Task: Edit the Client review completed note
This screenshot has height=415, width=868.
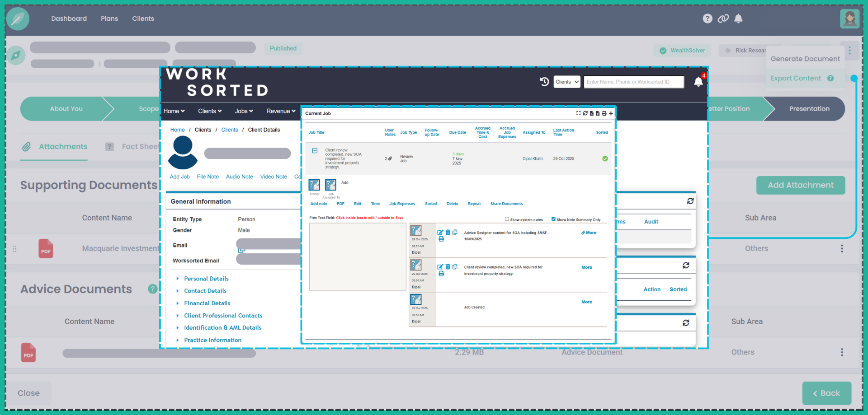Action: tap(440, 267)
